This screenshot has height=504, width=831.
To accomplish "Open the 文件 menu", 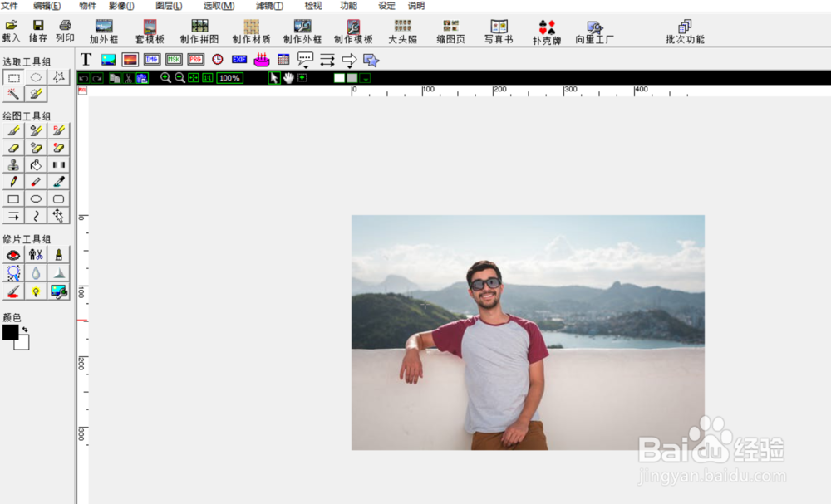I will point(9,6).
